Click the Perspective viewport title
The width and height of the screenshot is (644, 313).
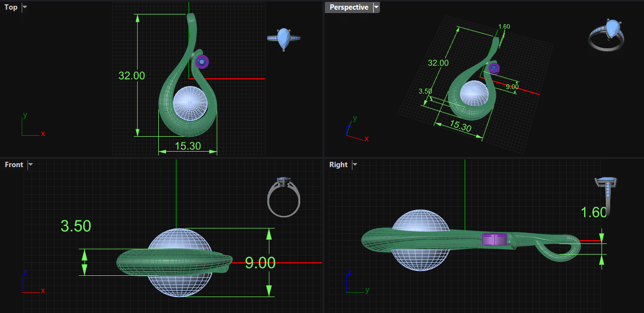pos(349,7)
